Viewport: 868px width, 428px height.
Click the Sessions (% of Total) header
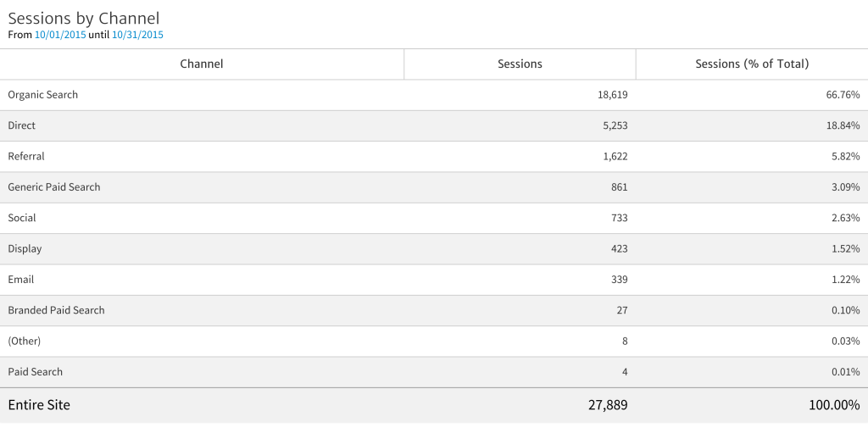(x=752, y=64)
